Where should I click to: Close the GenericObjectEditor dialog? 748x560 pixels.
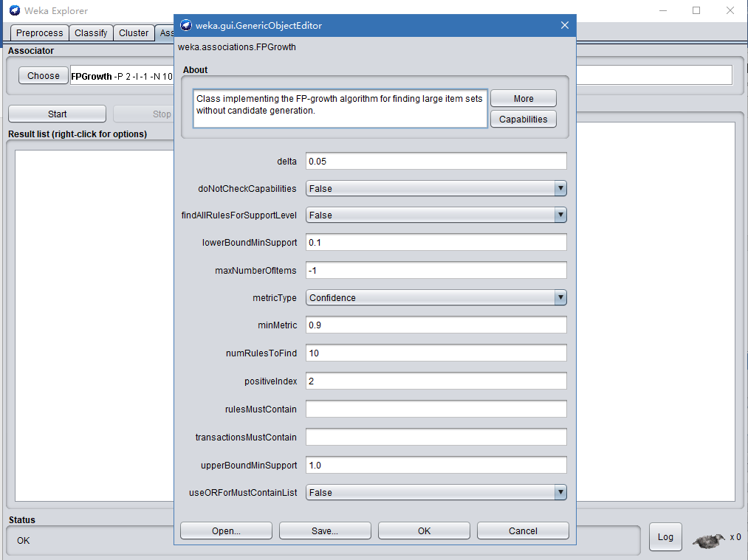click(565, 25)
